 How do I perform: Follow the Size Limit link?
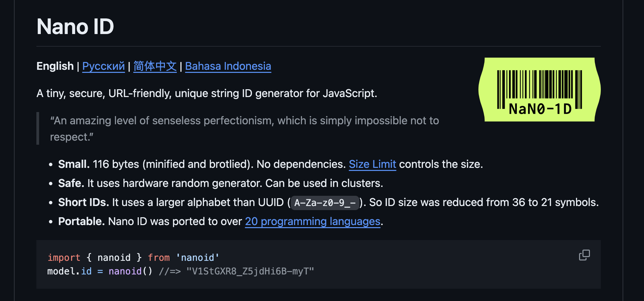pyautogui.click(x=372, y=164)
